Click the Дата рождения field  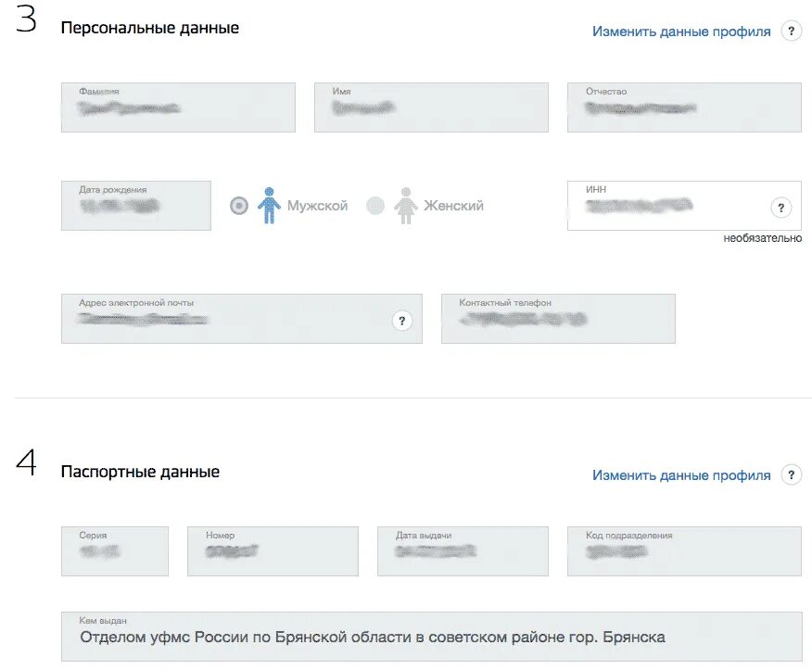136,206
